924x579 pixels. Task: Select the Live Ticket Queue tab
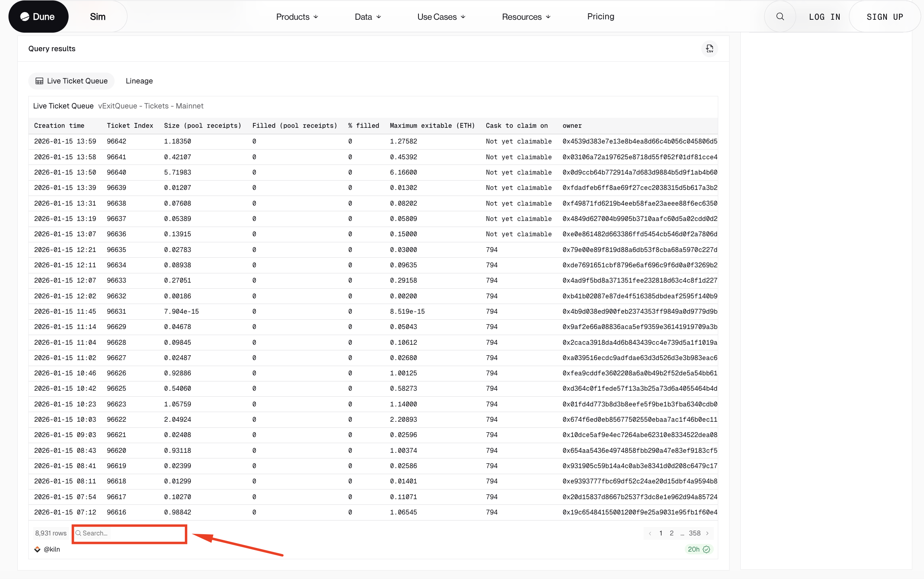pyautogui.click(x=71, y=81)
